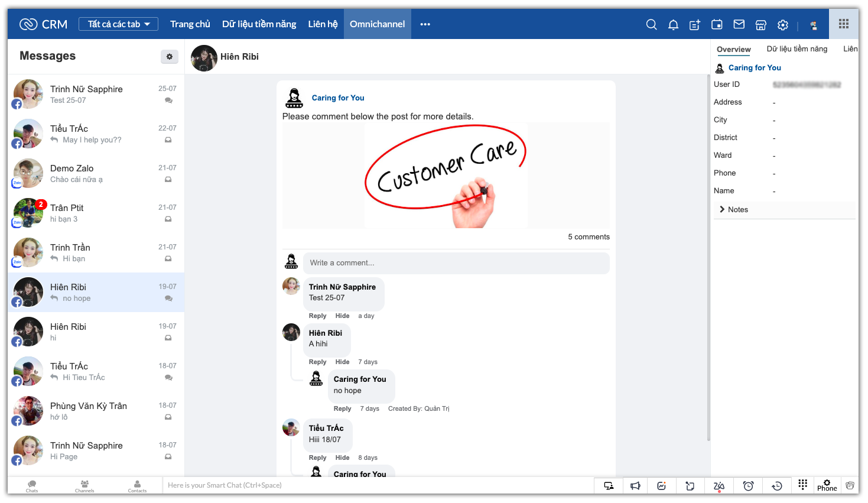Click the search magnifier icon
The image size is (868, 503).
(651, 24)
